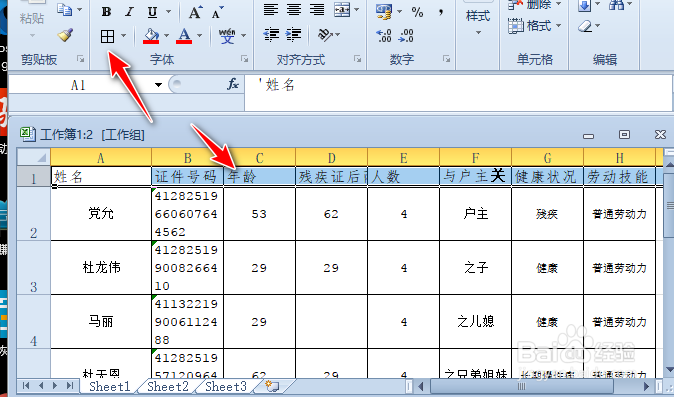The width and height of the screenshot is (674, 397).
Task: Align text right
Action: [317, 9]
